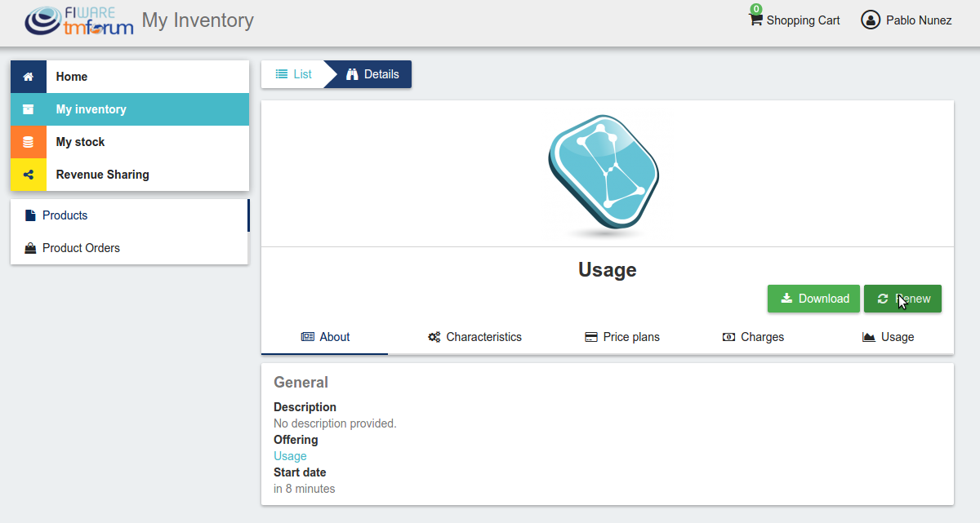Click the Download button
The image size is (980, 523).
coord(813,299)
